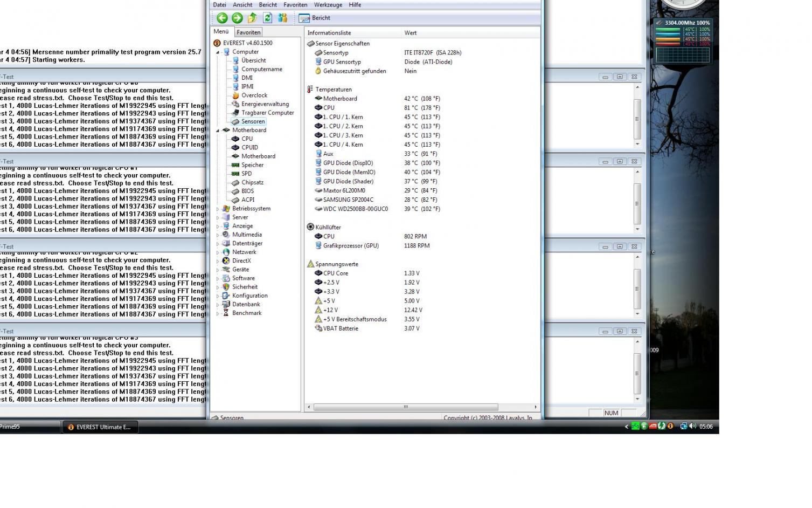
Task: Select Sensoren in the tree
Action: [253, 121]
